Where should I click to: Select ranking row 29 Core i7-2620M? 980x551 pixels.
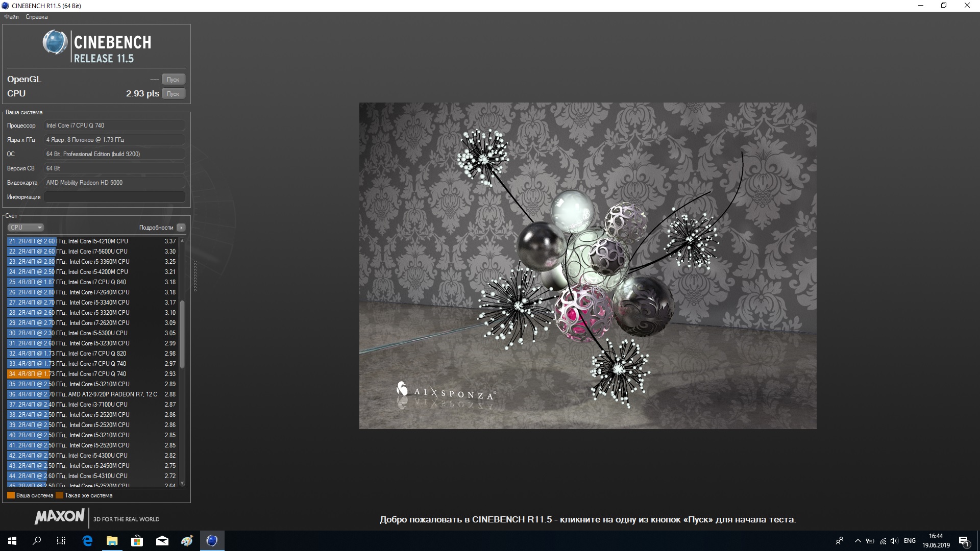(x=92, y=323)
